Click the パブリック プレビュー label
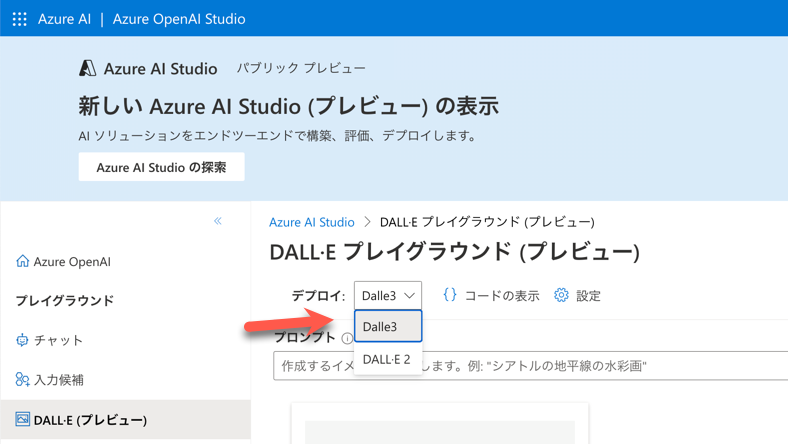This screenshot has height=444, width=788. (301, 68)
